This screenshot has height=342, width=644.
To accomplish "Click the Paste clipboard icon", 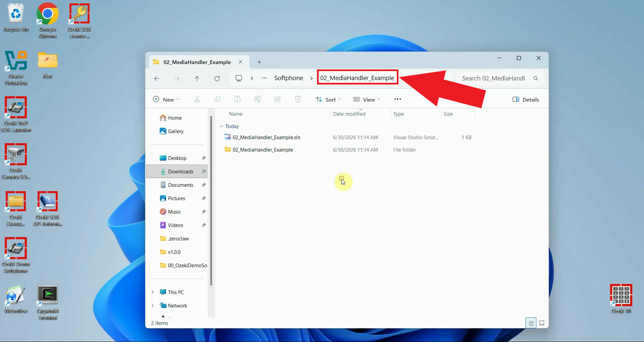I will tap(237, 99).
